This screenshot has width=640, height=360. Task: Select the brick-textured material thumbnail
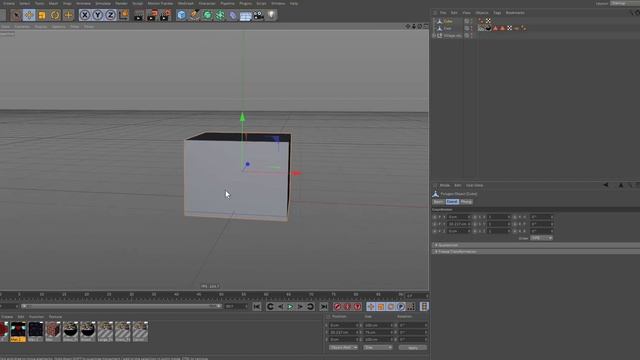pyautogui.click(x=53, y=331)
